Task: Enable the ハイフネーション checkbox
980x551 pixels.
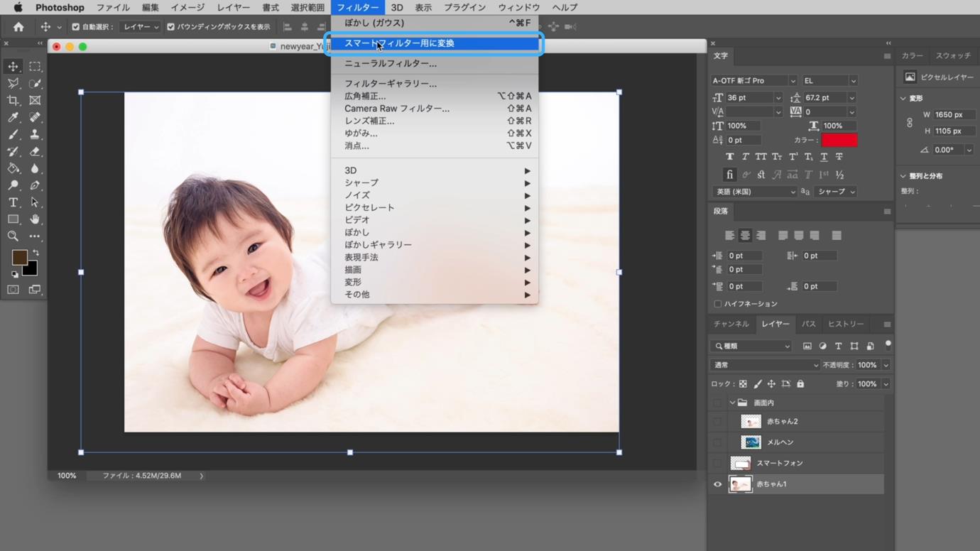Action: click(717, 304)
